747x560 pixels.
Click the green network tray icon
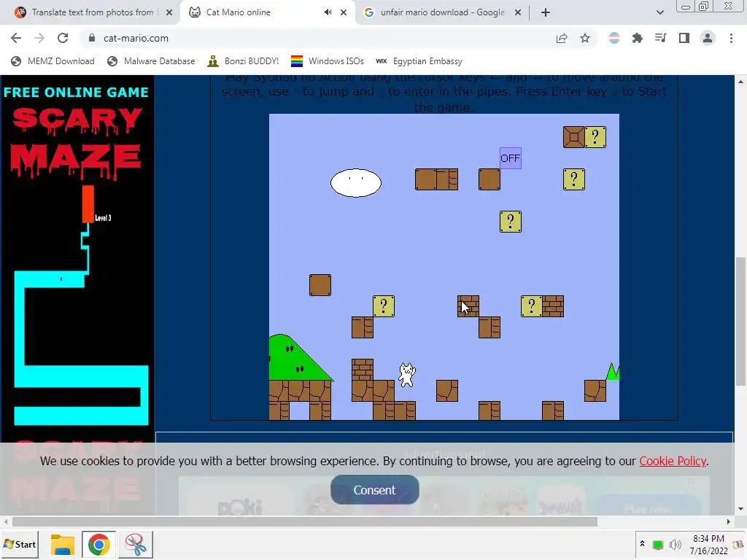(x=658, y=545)
